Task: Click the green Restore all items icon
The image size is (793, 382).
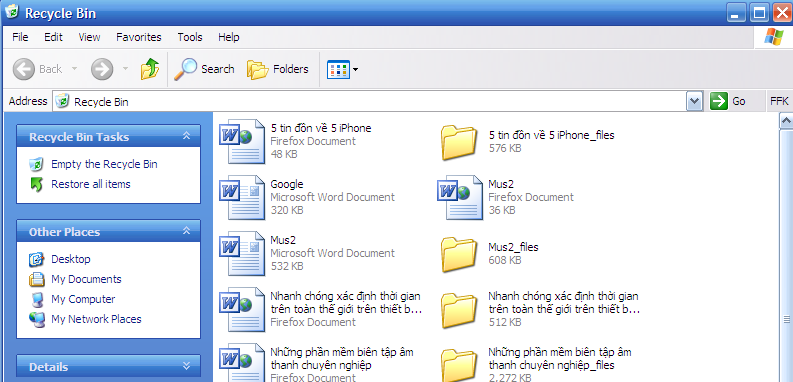Action: point(36,184)
